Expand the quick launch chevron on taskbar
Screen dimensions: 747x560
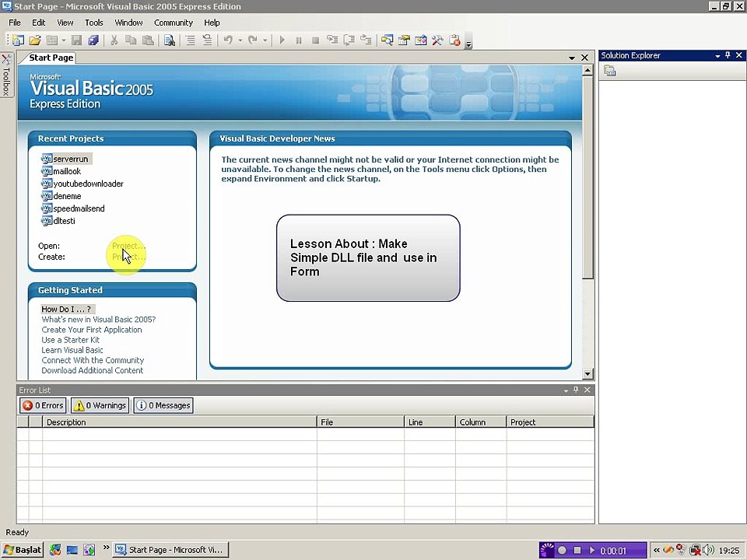point(107,548)
